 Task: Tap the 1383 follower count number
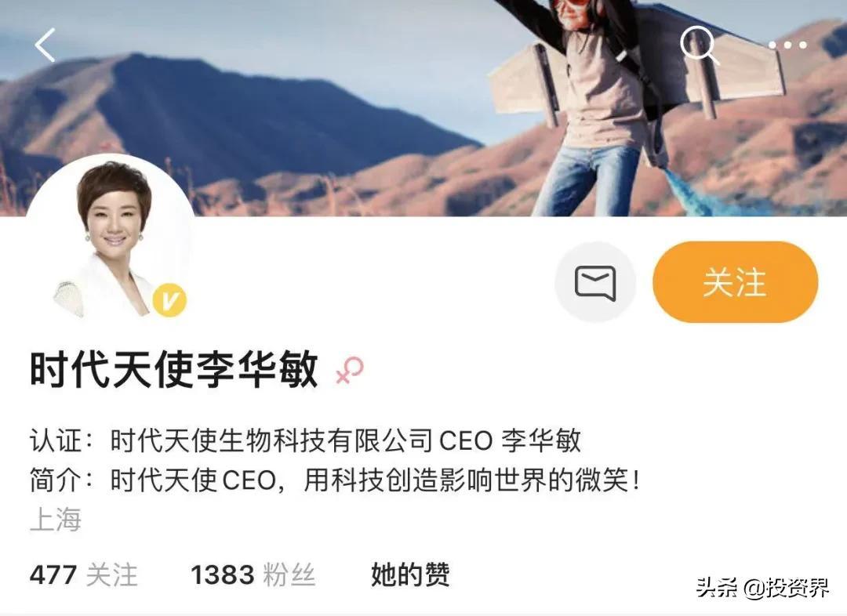pos(222,575)
